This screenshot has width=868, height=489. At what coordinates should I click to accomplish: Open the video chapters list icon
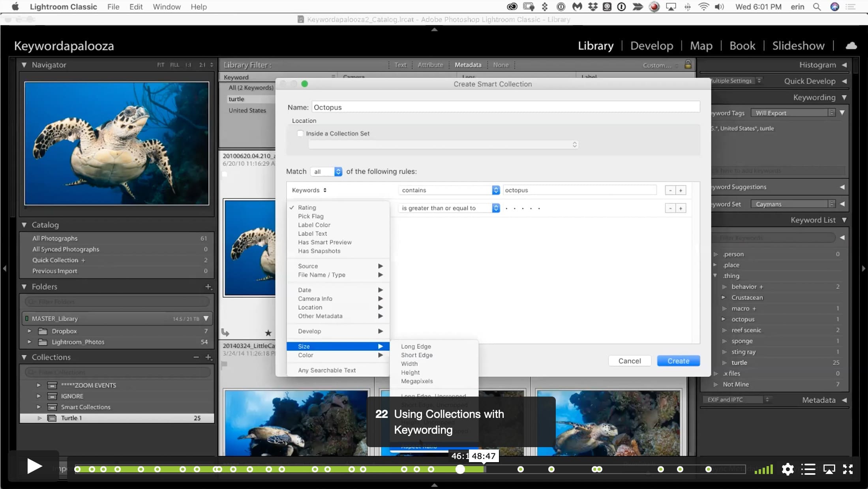(808, 469)
